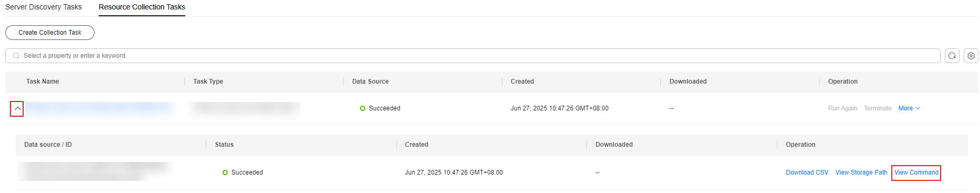Screen dimensions: 980x193
Task: Click the Created column header
Action: tap(522, 82)
